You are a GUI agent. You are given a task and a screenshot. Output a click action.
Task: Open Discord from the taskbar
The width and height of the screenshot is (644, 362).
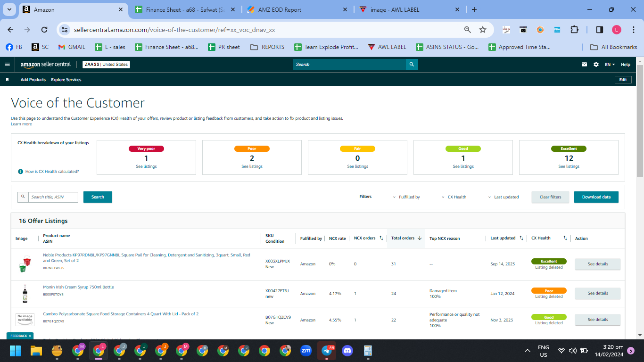tap(347, 351)
